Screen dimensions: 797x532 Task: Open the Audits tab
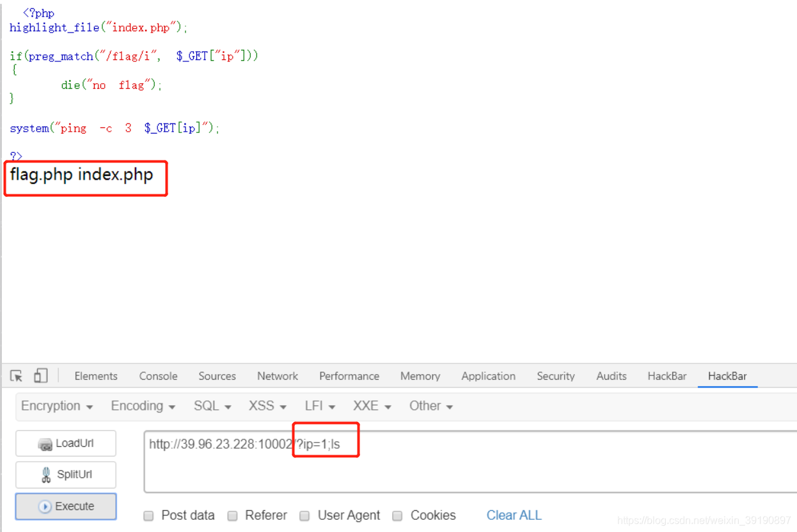pos(612,376)
